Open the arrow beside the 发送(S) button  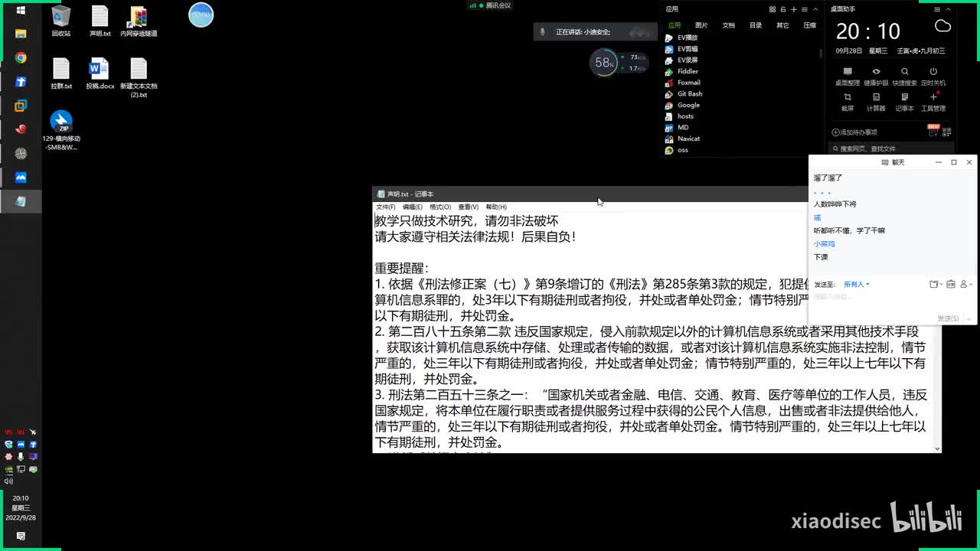click(x=969, y=318)
